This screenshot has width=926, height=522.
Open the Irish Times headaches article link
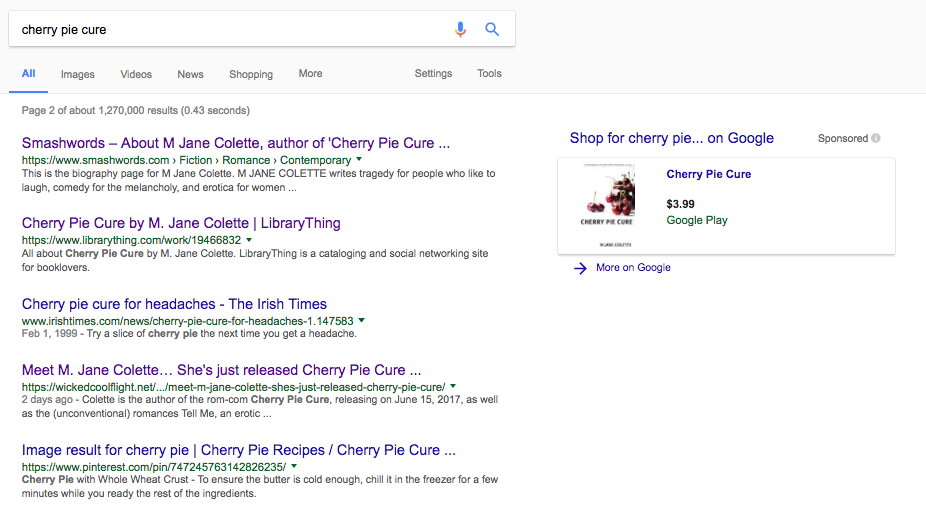(174, 304)
